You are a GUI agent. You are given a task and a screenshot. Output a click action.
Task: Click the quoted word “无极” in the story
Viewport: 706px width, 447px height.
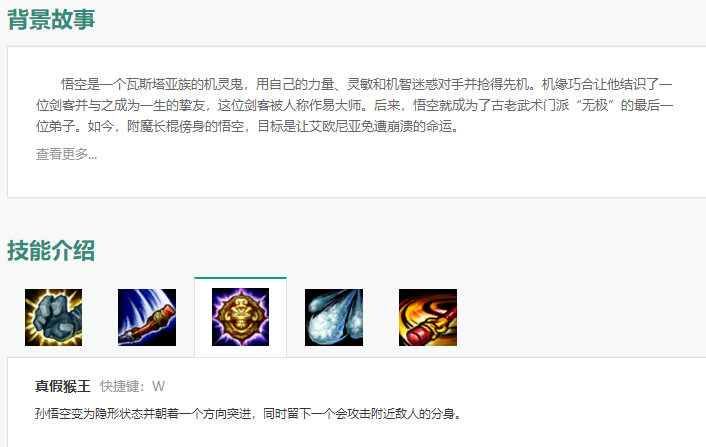(x=595, y=105)
